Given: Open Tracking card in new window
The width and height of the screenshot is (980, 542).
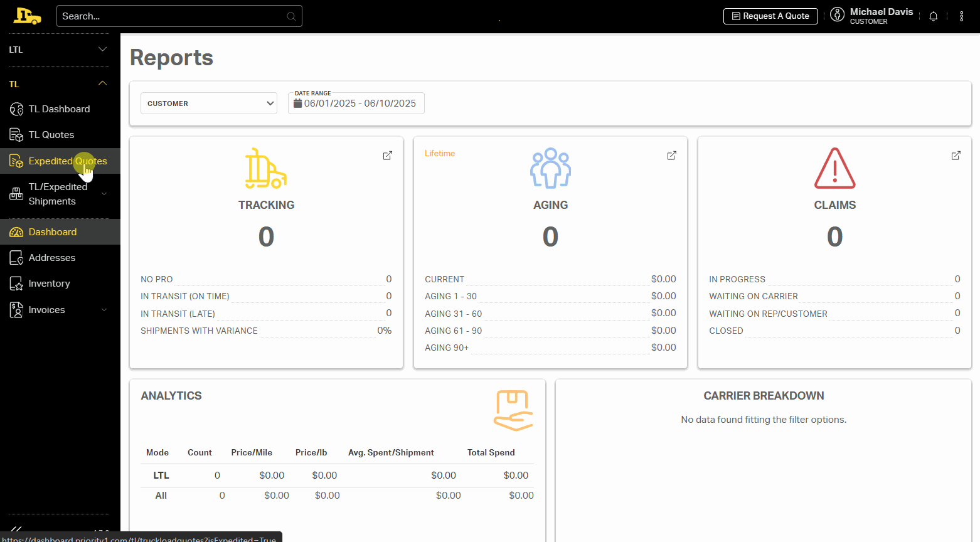Looking at the screenshot, I should (387, 156).
